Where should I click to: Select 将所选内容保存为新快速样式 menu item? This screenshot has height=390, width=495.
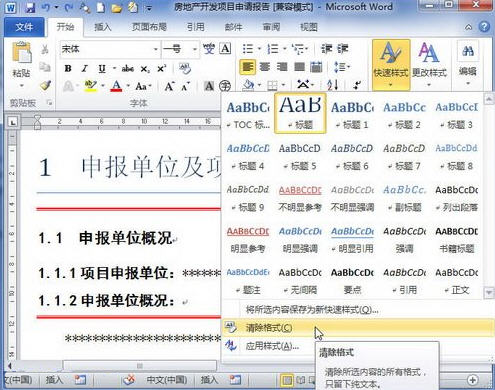(x=359, y=310)
